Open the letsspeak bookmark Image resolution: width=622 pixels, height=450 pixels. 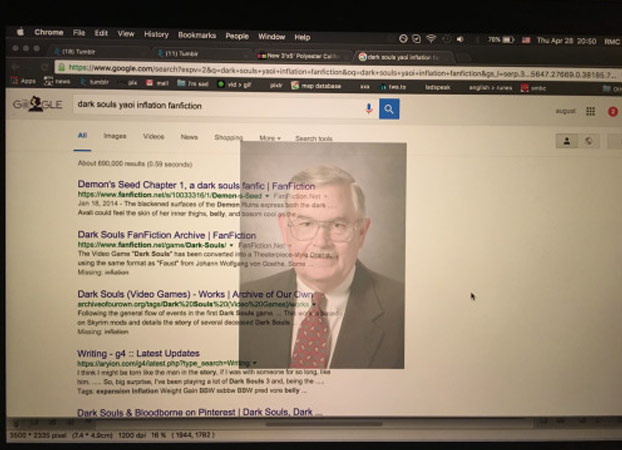click(x=438, y=87)
